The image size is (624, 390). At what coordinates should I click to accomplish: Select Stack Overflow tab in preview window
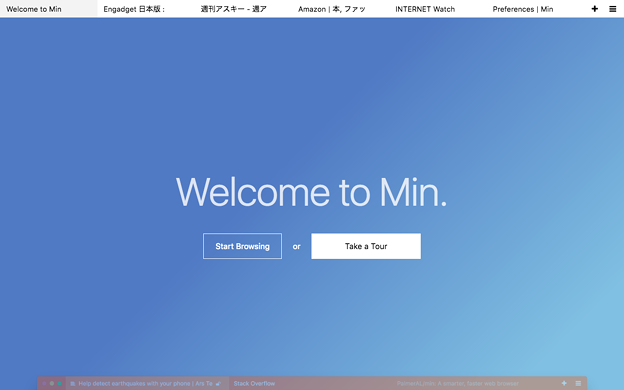click(254, 383)
